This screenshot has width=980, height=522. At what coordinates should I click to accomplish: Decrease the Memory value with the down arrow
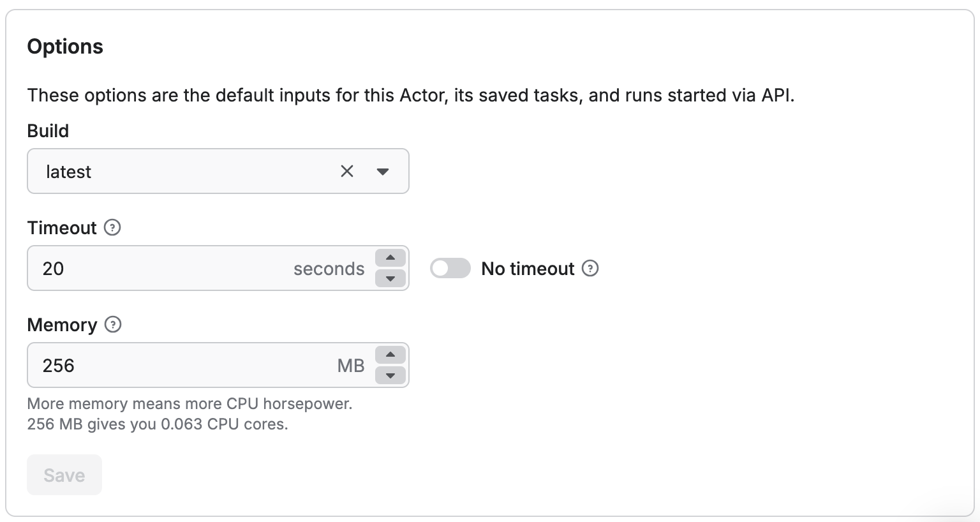(x=390, y=376)
